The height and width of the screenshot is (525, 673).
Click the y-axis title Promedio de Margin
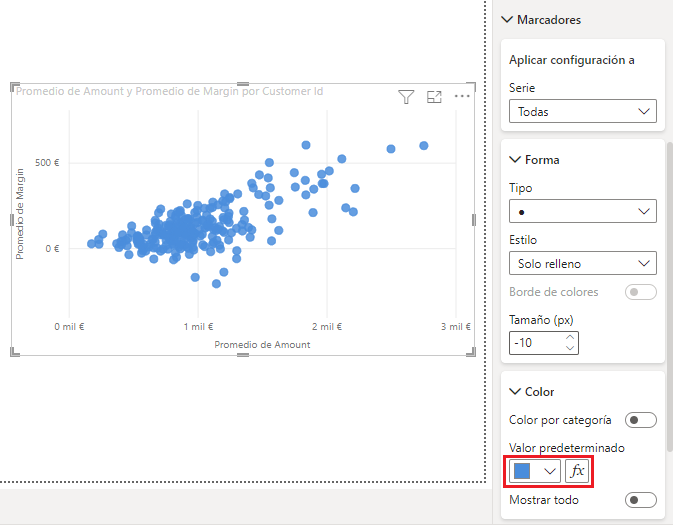click(x=20, y=214)
